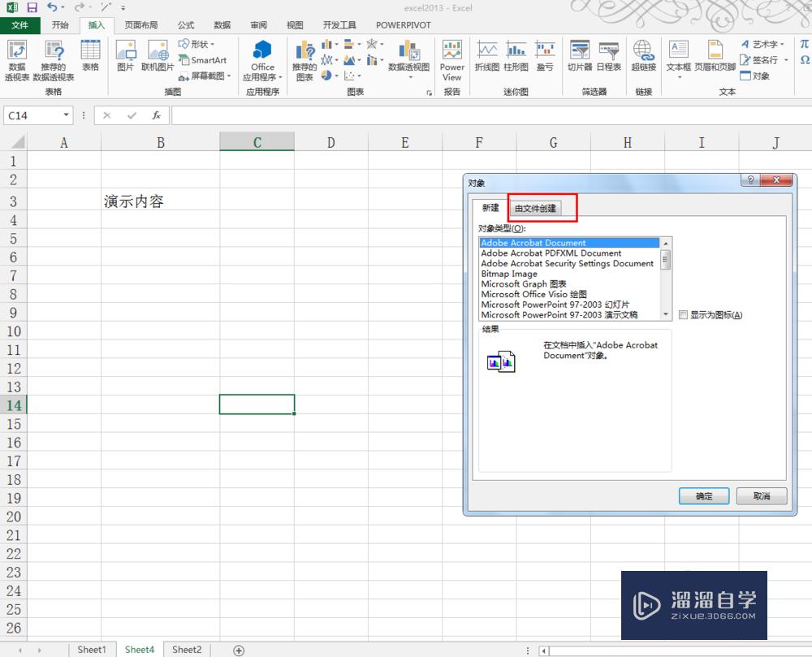Open Recommended PivotTables (推荐的数据透视表)

pos(54,60)
